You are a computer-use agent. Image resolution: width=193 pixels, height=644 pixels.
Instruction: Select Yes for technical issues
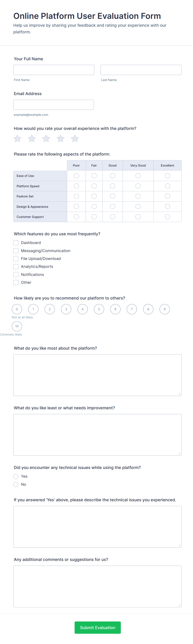[x=16, y=476]
